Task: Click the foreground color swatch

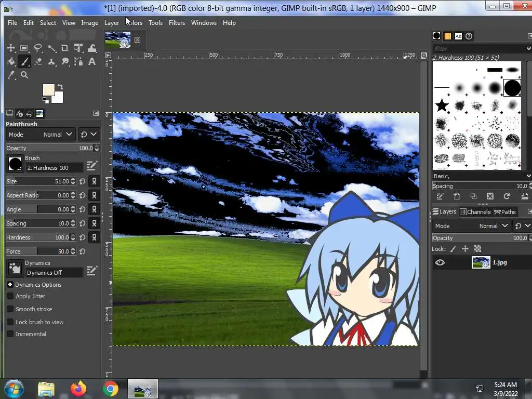Action: pyautogui.click(x=48, y=89)
